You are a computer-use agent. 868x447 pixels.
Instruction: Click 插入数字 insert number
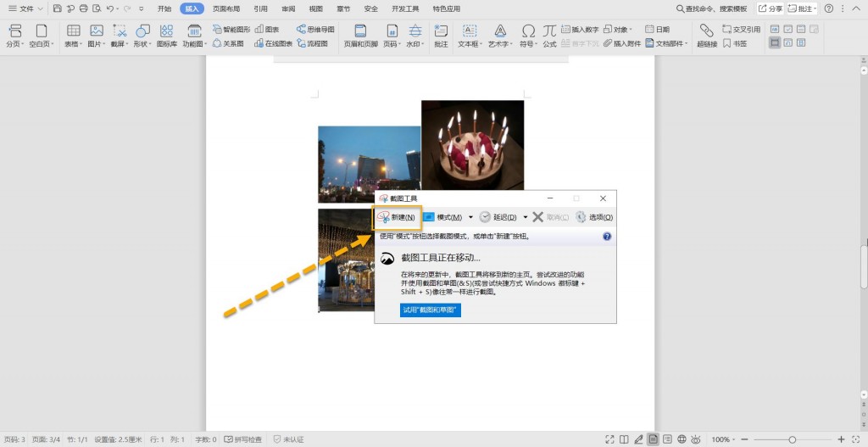(x=580, y=30)
